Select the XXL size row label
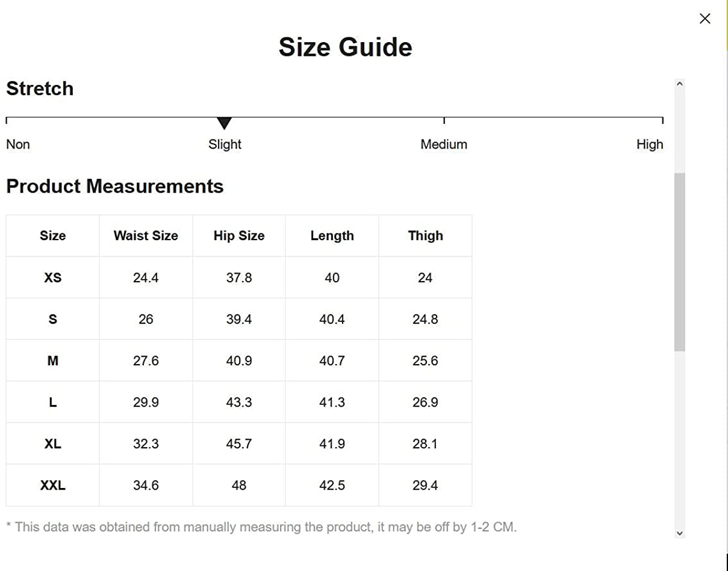This screenshot has width=728, height=571. (x=53, y=485)
